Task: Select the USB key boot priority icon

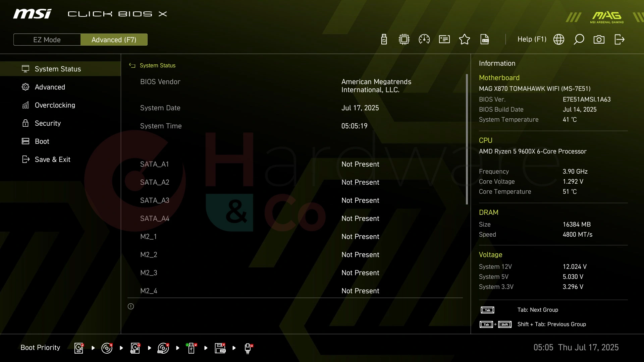Action: point(192,348)
